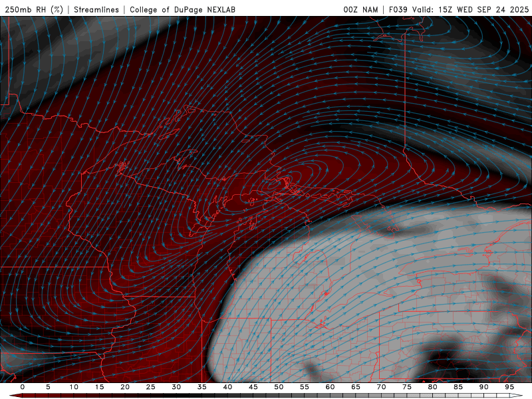
Task: Click the "Valid: 15Z WED SEP 24 2025" text
Action: coord(471,9)
